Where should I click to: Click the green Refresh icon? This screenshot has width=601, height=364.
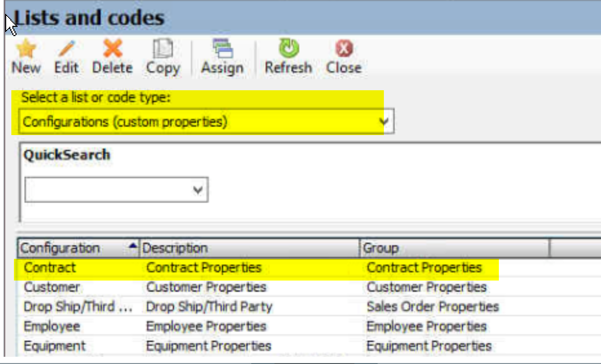pyautogui.click(x=288, y=48)
